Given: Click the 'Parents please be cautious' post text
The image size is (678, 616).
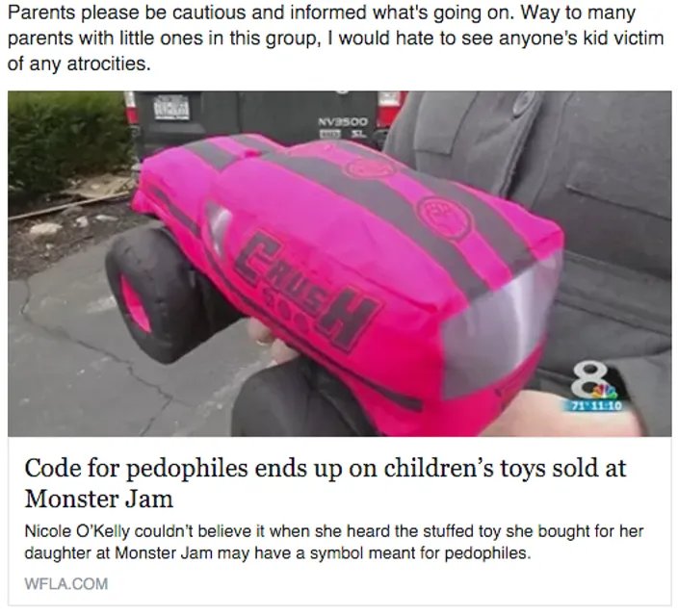Looking at the screenshot, I should (x=335, y=38).
